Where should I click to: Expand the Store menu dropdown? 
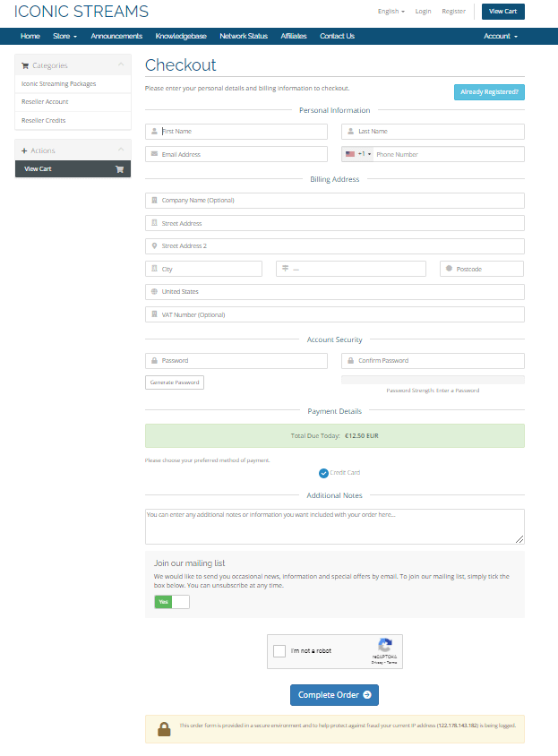pyautogui.click(x=64, y=36)
